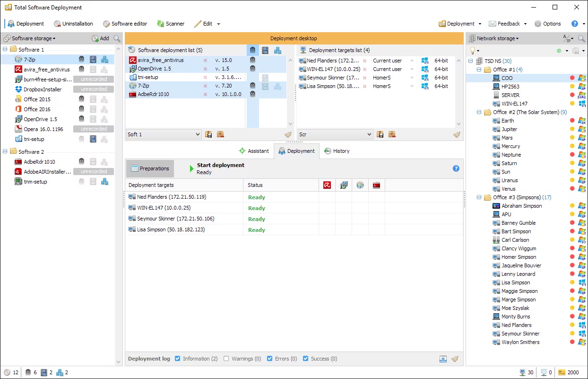Click the broom icon in Deployment log

point(455,359)
